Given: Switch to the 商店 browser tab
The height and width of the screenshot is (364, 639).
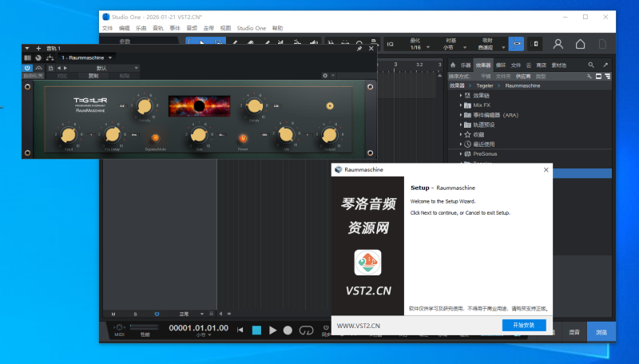Looking at the screenshot, I should coord(541,65).
